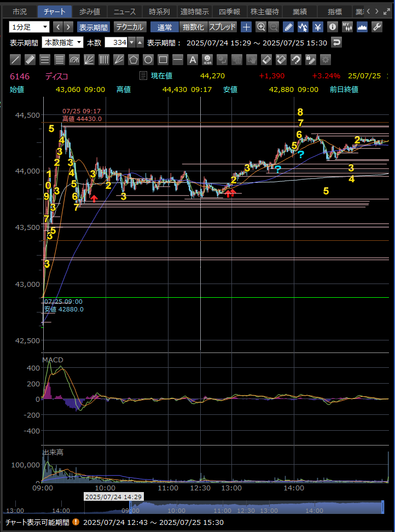395x532 pixels.
Task: Open the 本数指定 period type dropdown
Action: pyautogui.click(x=62, y=42)
